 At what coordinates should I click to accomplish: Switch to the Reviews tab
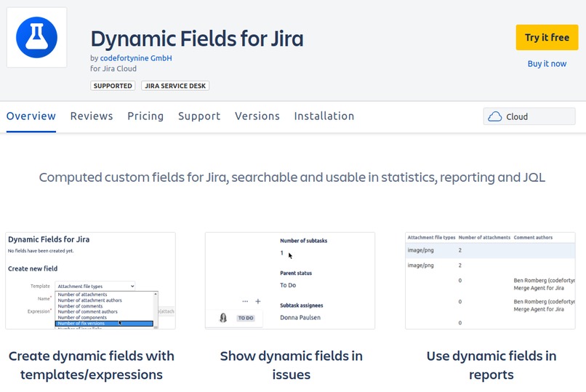pos(92,116)
